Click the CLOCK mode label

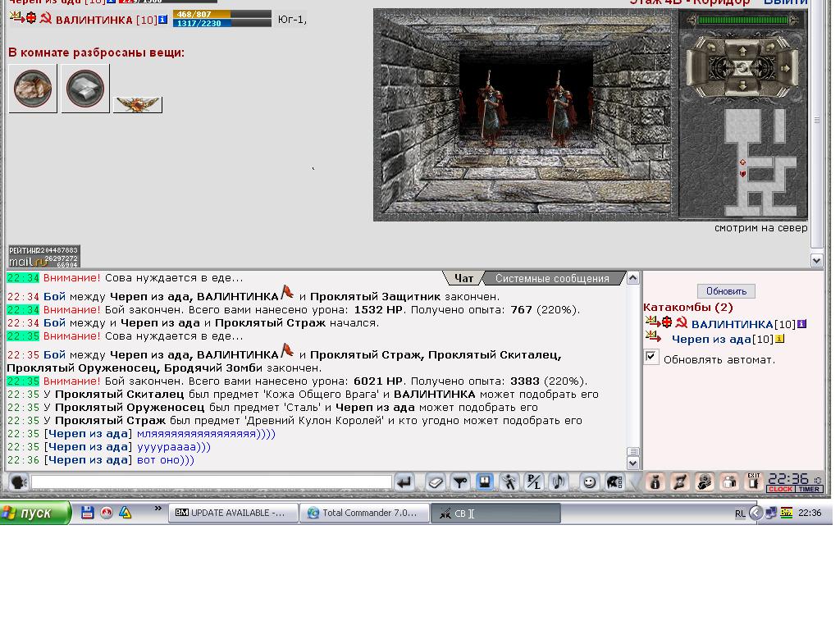coord(781,489)
